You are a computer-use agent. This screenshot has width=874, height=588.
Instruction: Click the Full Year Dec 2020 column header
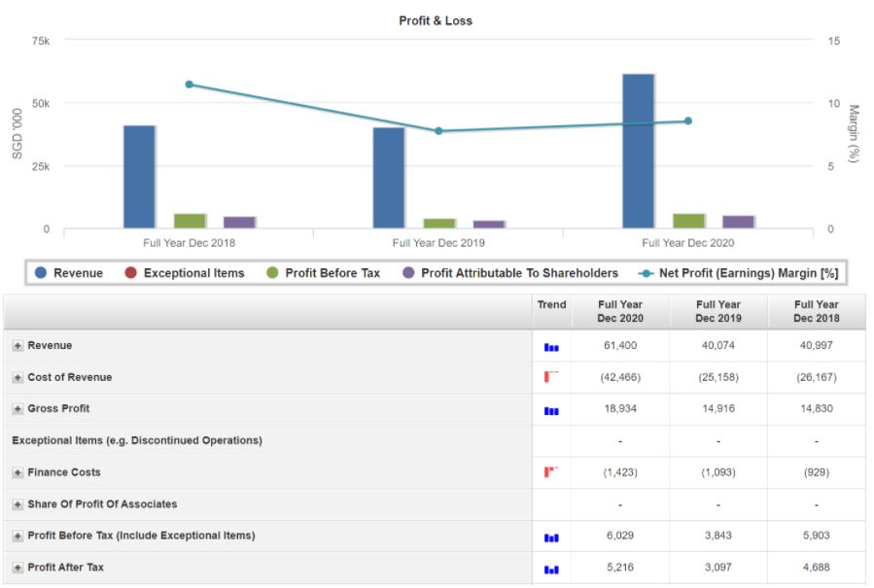point(620,311)
